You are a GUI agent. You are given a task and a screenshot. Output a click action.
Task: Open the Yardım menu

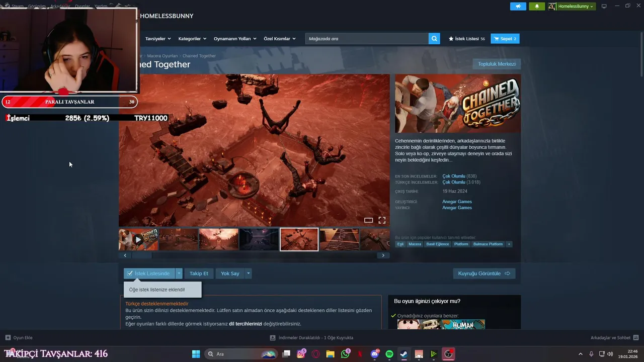tap(101, 6)
